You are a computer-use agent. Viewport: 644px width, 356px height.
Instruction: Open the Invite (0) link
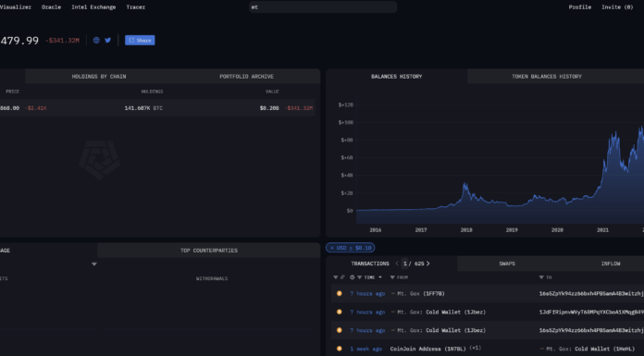617,7
